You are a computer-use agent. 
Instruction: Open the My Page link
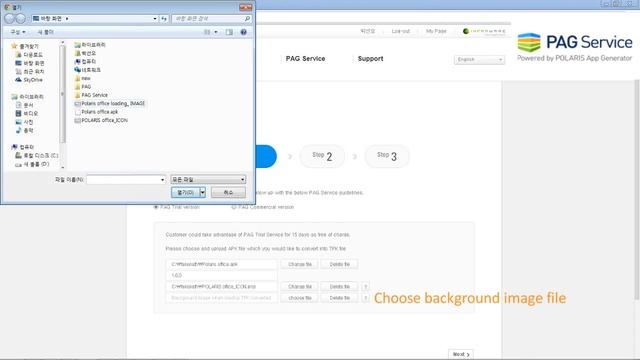[x=436, y=31]
